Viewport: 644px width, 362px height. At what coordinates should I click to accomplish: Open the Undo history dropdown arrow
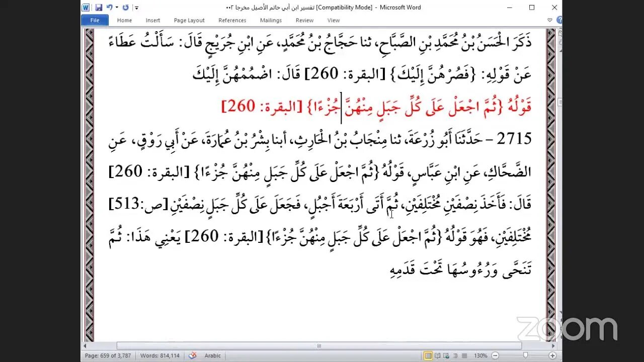(117, 8)
